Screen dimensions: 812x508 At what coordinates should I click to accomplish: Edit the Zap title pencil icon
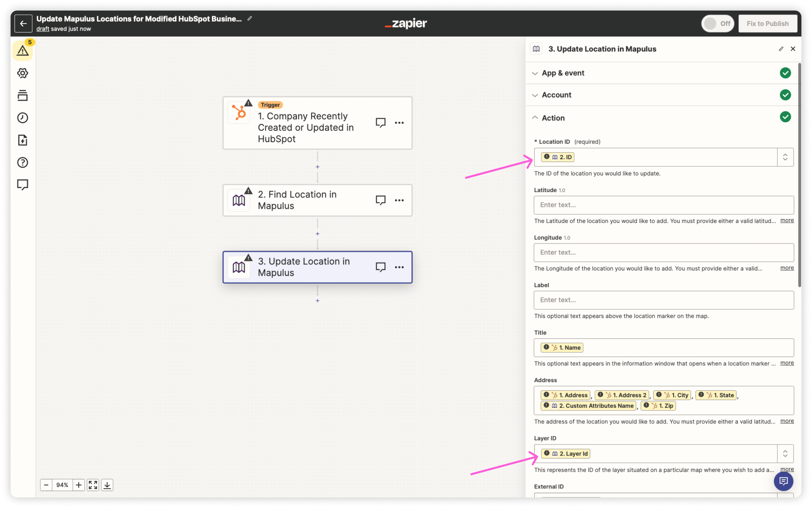point(249,18)
